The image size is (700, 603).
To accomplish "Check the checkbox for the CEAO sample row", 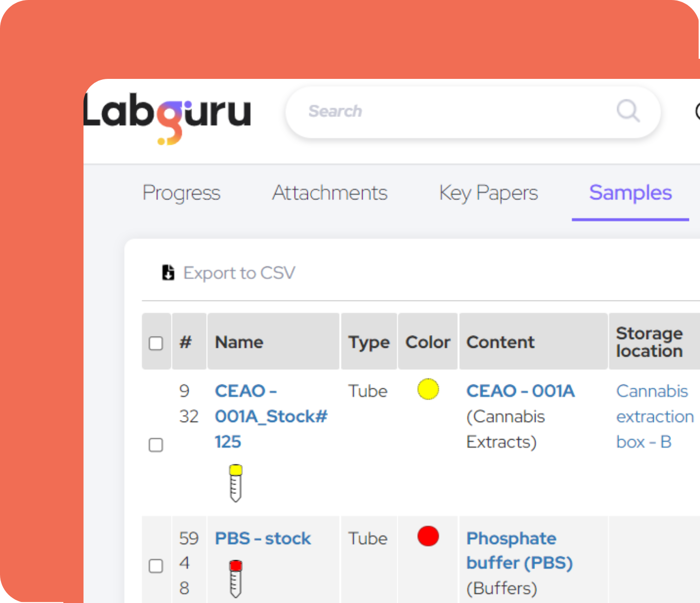I will pyautogui.click(x=156, y=445).
